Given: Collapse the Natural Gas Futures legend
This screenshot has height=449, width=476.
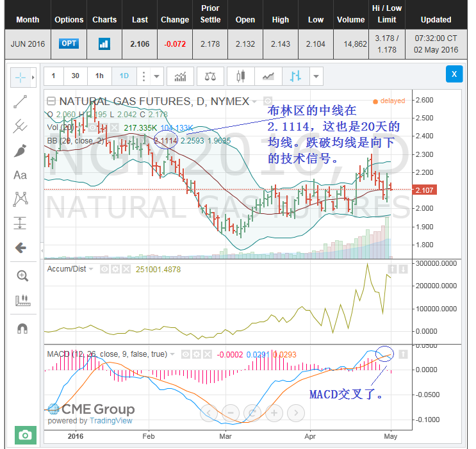Looking at the screenshot, I should pyautogui.click(x=51, y=101).
